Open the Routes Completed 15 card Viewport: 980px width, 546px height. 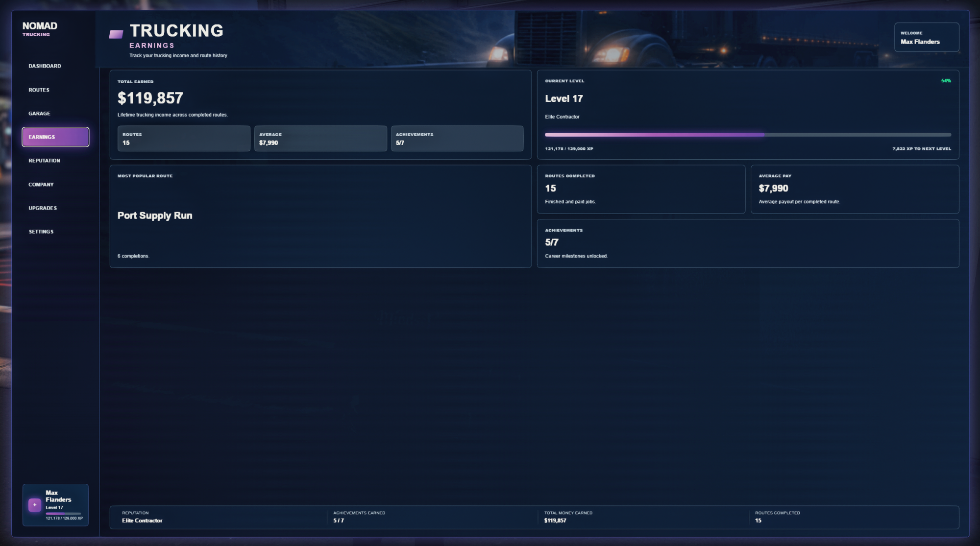click(641, 189)
